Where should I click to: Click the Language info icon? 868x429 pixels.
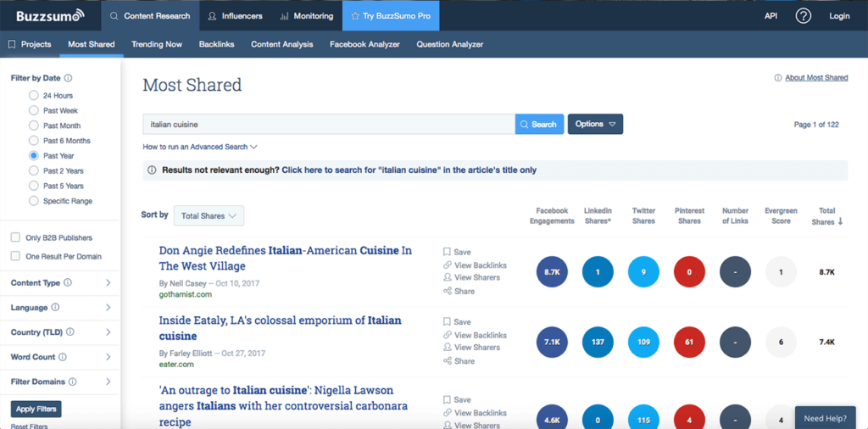[x=55, y=307]
